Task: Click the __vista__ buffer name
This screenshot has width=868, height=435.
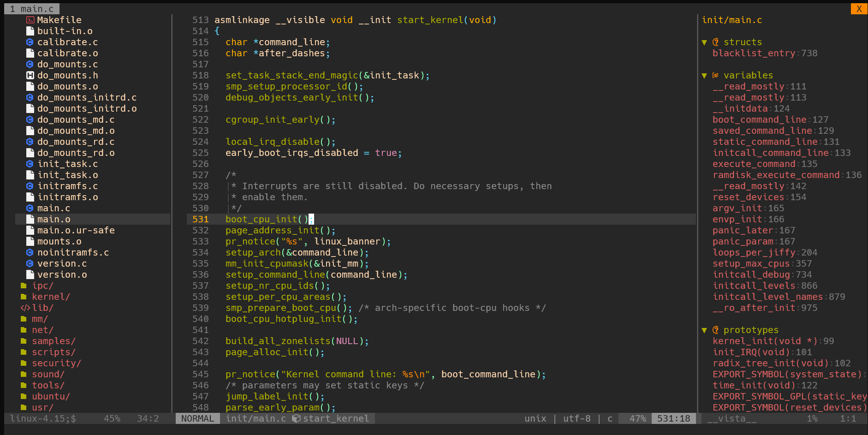Action: point(731,418)
